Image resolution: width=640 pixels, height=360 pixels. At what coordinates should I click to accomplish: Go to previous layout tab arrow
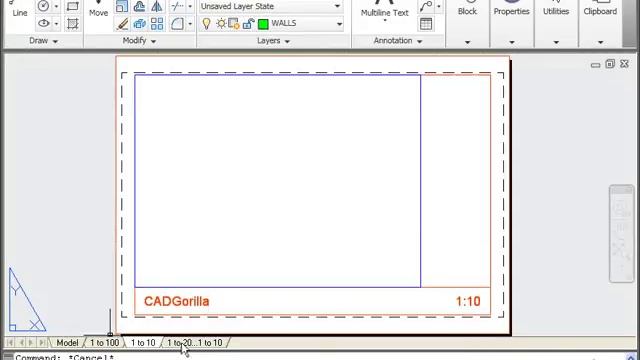point(21,342)
